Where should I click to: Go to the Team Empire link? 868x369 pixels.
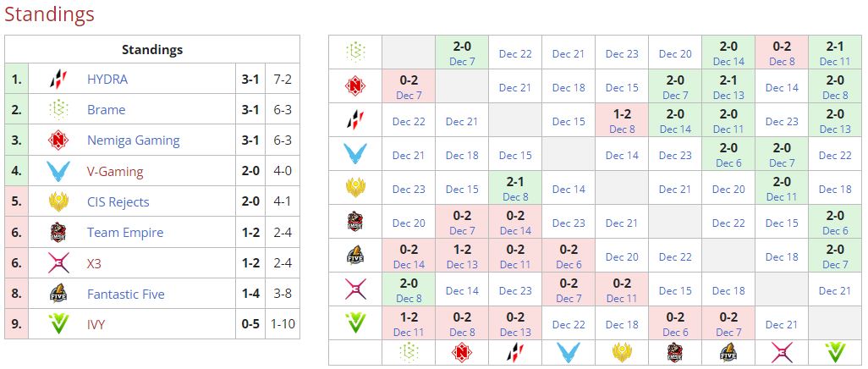coord(125,233)
